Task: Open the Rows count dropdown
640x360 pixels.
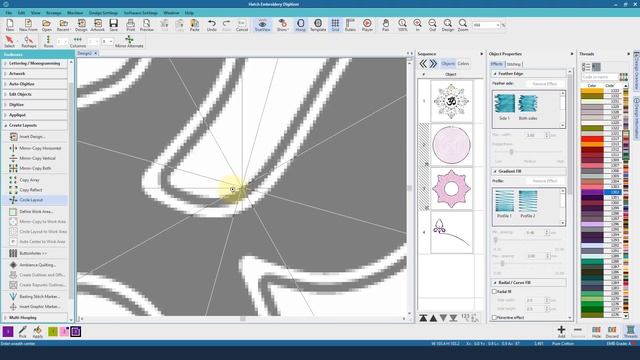Action: (65, 42)
